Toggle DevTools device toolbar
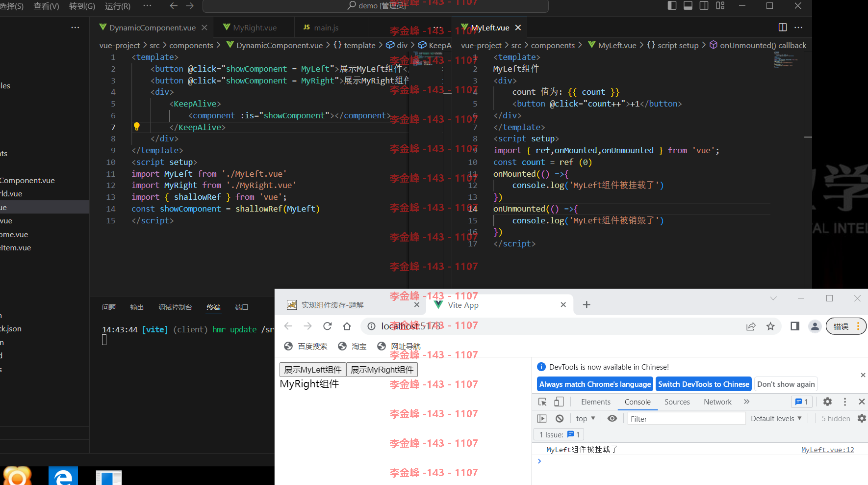Viewport: 868px width, 485px height. pos(559,402)
